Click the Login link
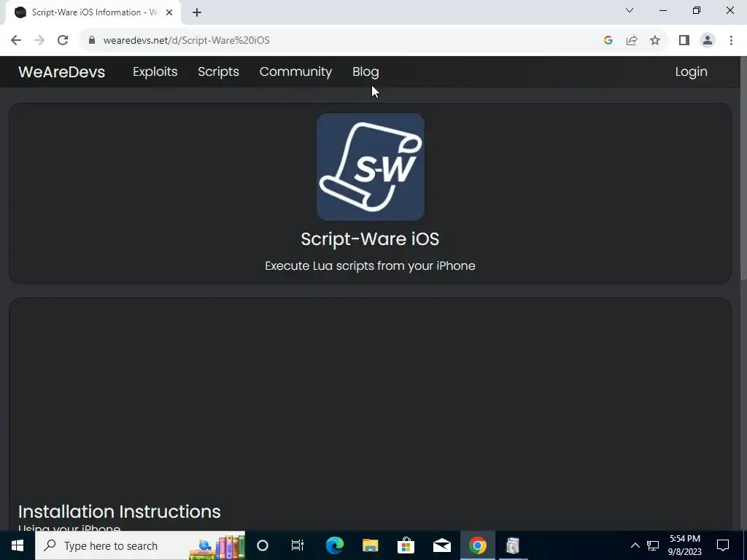The width and height of the screenshot is (747, 560). 691,72
